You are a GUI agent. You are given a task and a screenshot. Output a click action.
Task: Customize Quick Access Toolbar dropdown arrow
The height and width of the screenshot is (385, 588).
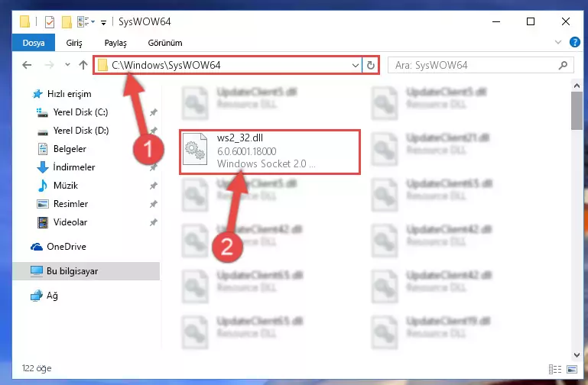[x=103, y=23]
